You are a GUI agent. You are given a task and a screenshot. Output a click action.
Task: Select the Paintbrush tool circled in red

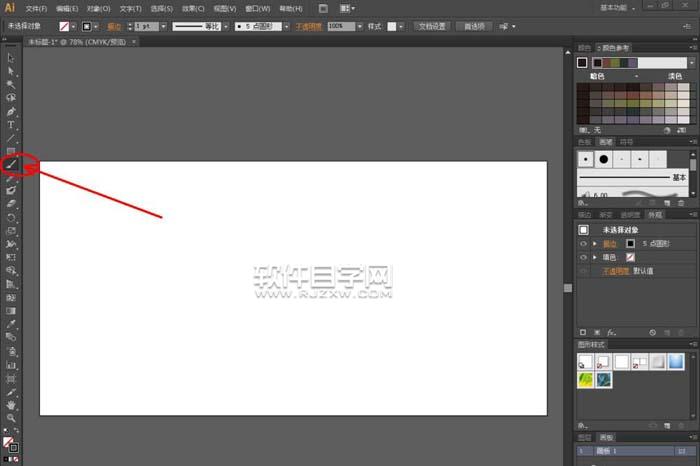click(x=11, y=163)
